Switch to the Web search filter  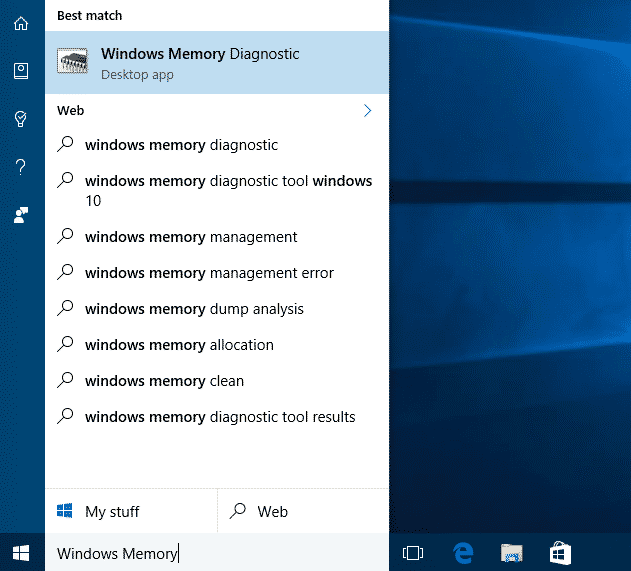303,511
